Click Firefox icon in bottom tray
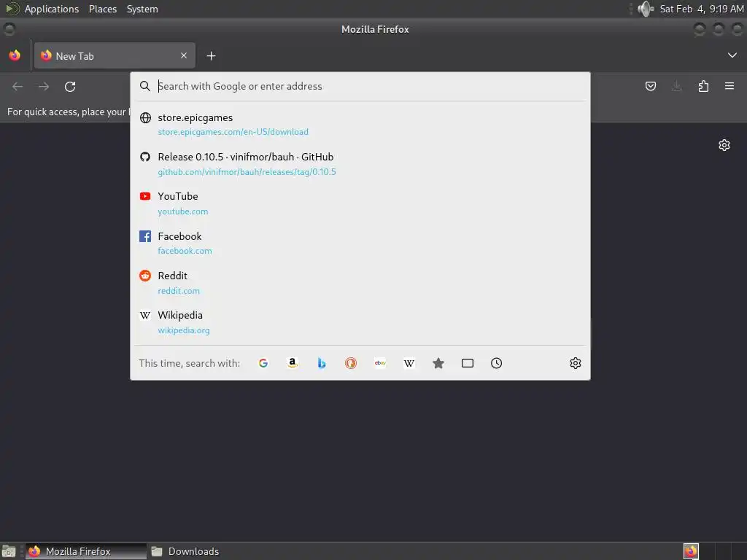This screenshot has height=560, width=747. click(x=691, y=551)
